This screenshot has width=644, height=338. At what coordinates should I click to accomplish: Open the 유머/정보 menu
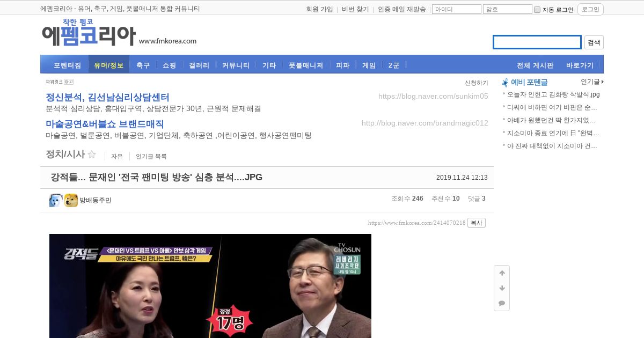pos(108,65)
